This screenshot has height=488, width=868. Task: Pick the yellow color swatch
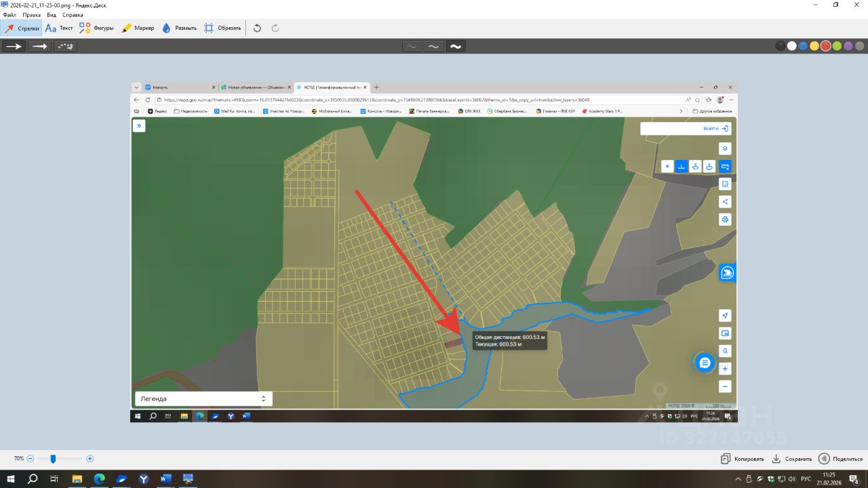coord(814,46)
